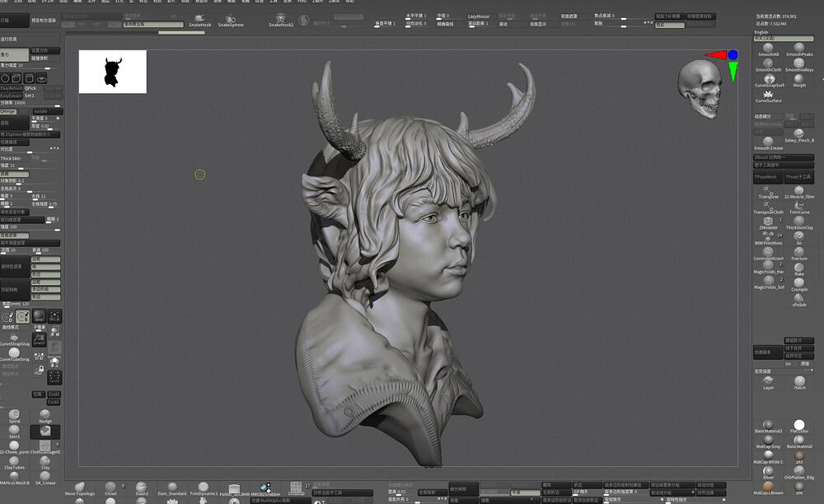Select the MagicFolds_Har brush

pos(768,268)
